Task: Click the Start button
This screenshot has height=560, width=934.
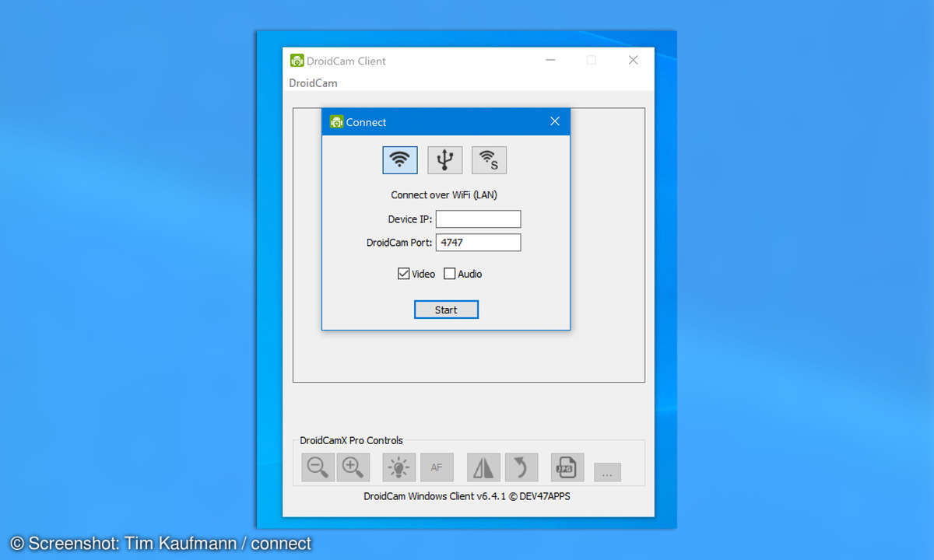Action: click(446, 310)
